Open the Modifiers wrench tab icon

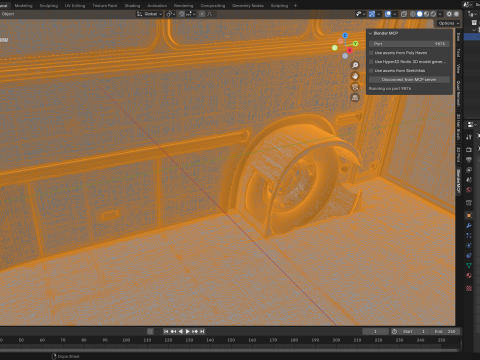pyautogui.click(x=469, y=226)
